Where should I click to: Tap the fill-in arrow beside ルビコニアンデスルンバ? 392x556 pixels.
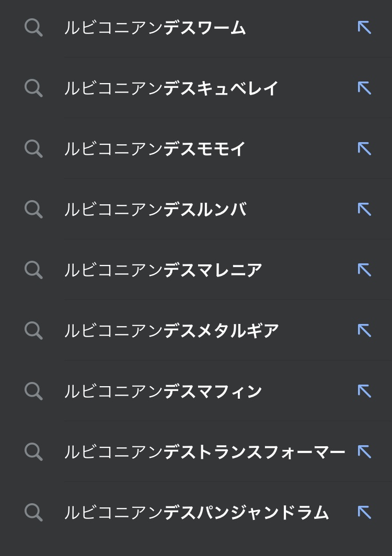click(364, 210)
